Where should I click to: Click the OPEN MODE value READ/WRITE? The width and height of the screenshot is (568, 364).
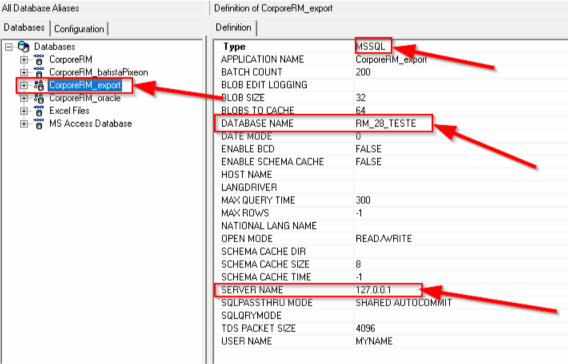[384, 239]
